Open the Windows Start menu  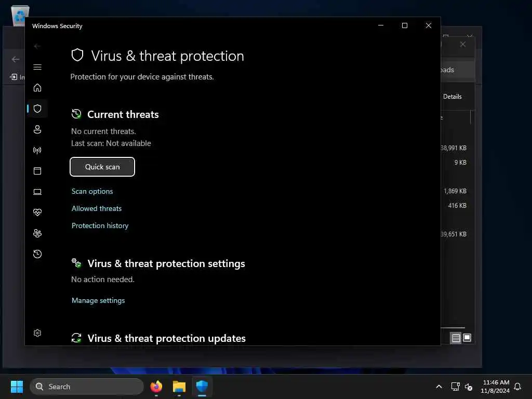point(17,387)
